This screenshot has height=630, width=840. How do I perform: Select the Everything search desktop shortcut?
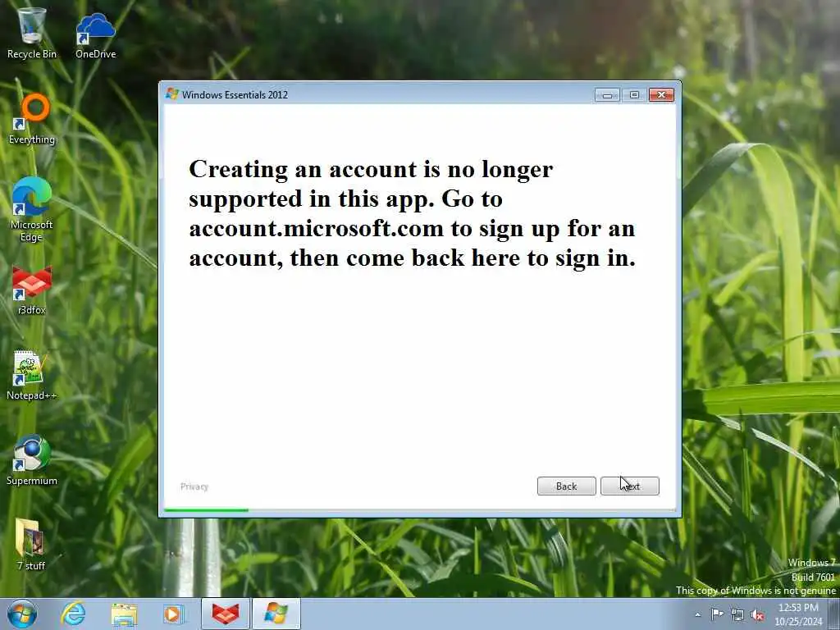click(x=32, y=119)
